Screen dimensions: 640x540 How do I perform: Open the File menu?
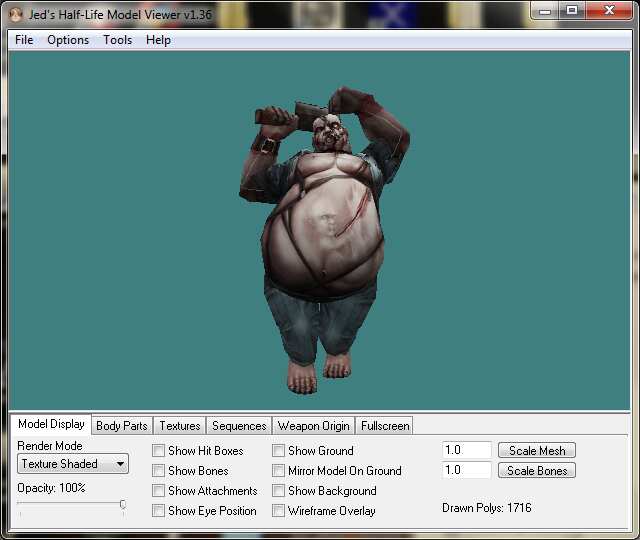click(24, 40)
